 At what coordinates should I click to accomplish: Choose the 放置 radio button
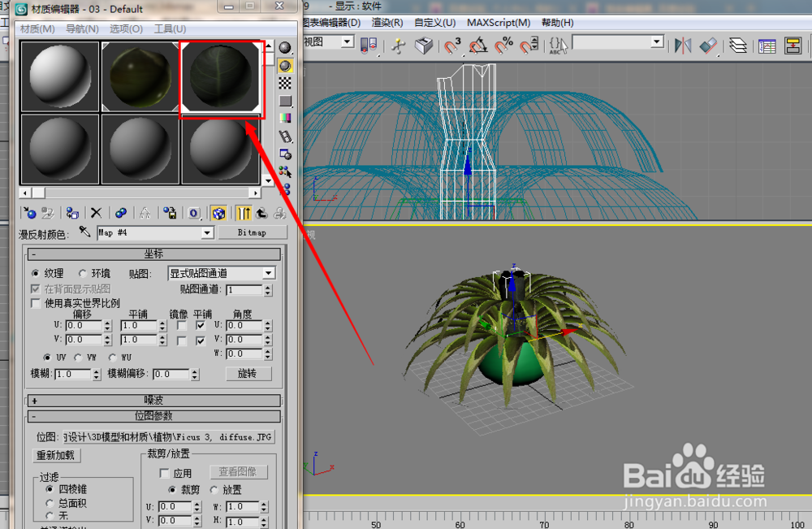(214, 490)
